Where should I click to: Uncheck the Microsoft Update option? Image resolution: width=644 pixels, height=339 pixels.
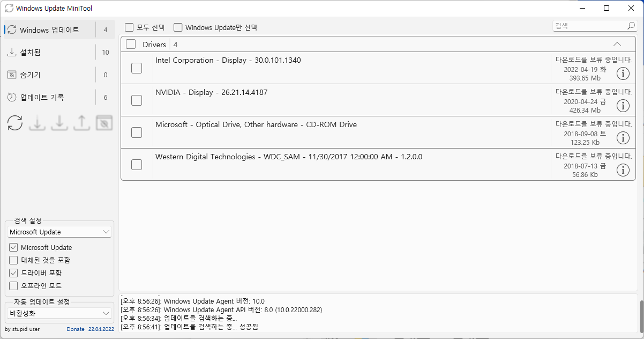(13, 247)
